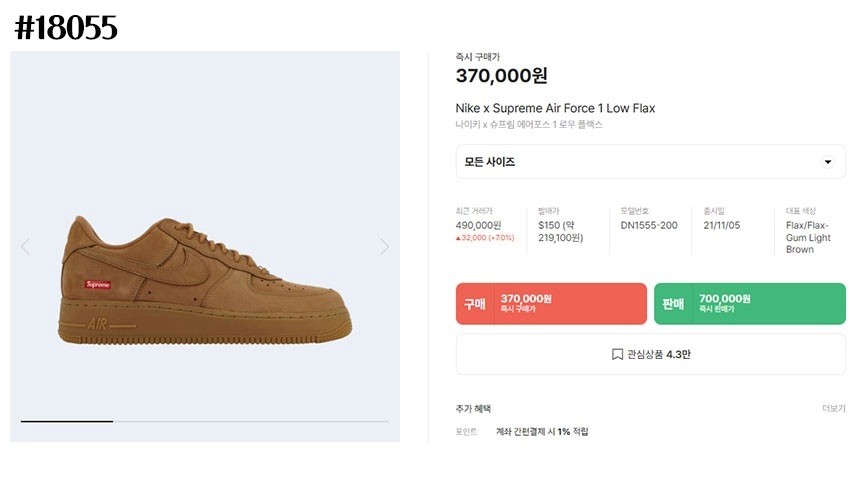
Task: Select the model number DN1555-200
Action: [x=648, y=225]
